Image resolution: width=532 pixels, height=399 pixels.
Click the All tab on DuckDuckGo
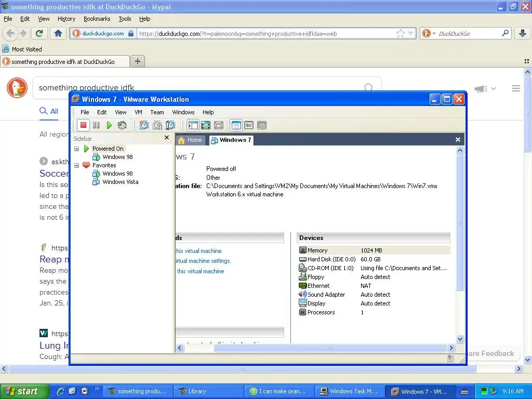point(49,111)
